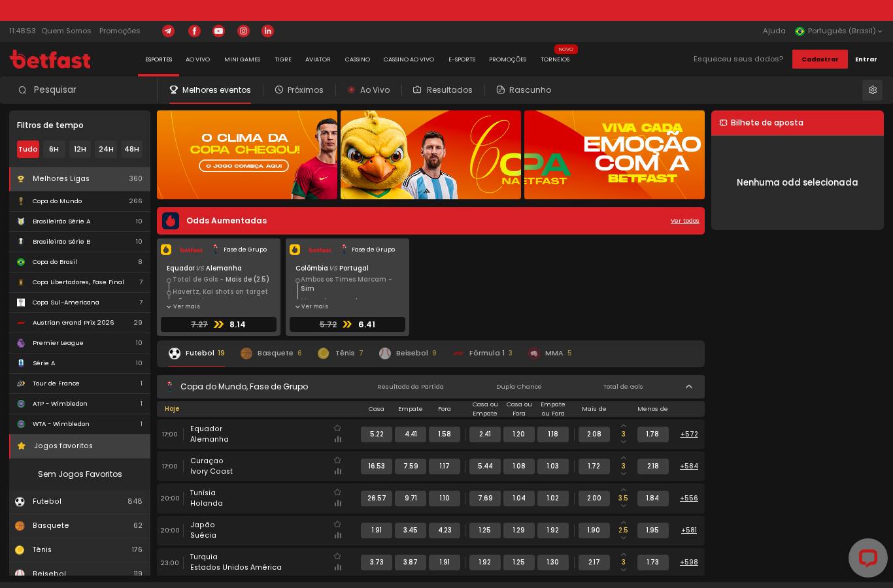Select the 12H time filter
Viewport: 893px width, 588px height.
80,149
